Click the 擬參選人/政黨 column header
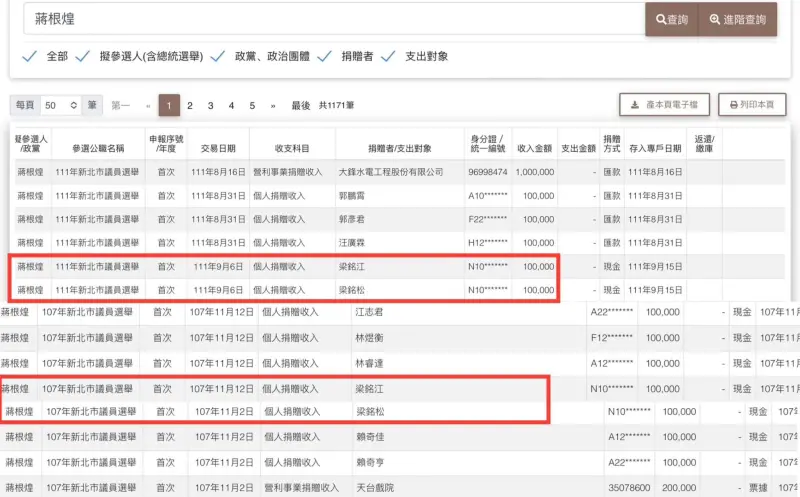800x497 pixels. (x=31, y=144)
